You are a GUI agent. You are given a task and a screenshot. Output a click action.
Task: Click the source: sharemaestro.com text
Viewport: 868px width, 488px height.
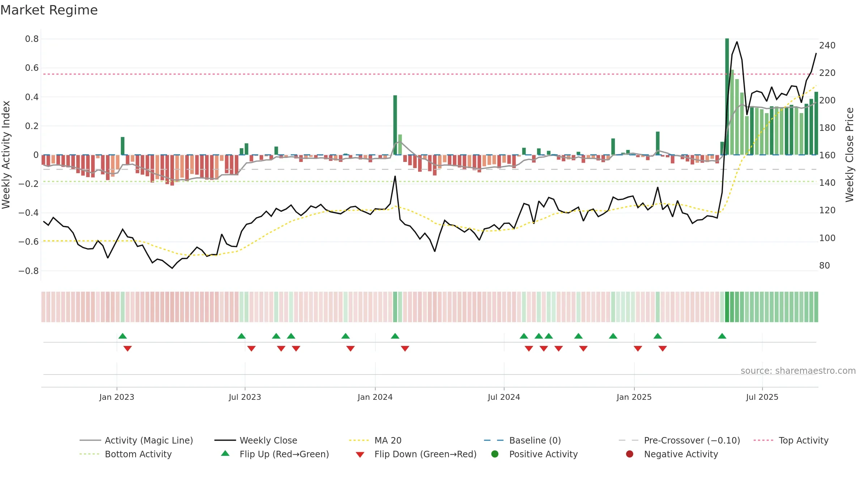[798, 371]
